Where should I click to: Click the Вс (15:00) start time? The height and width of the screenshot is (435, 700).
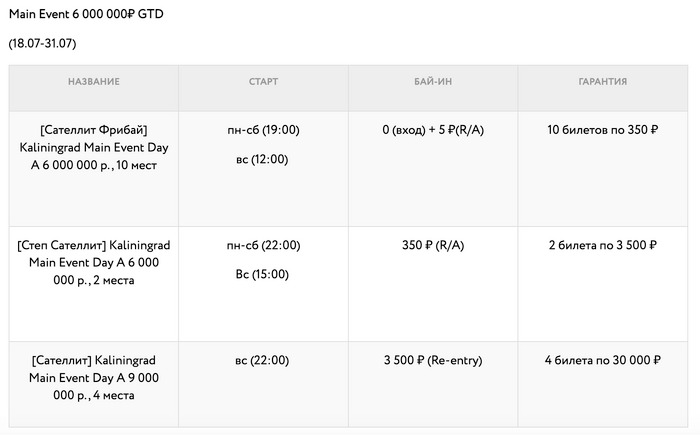263,274
